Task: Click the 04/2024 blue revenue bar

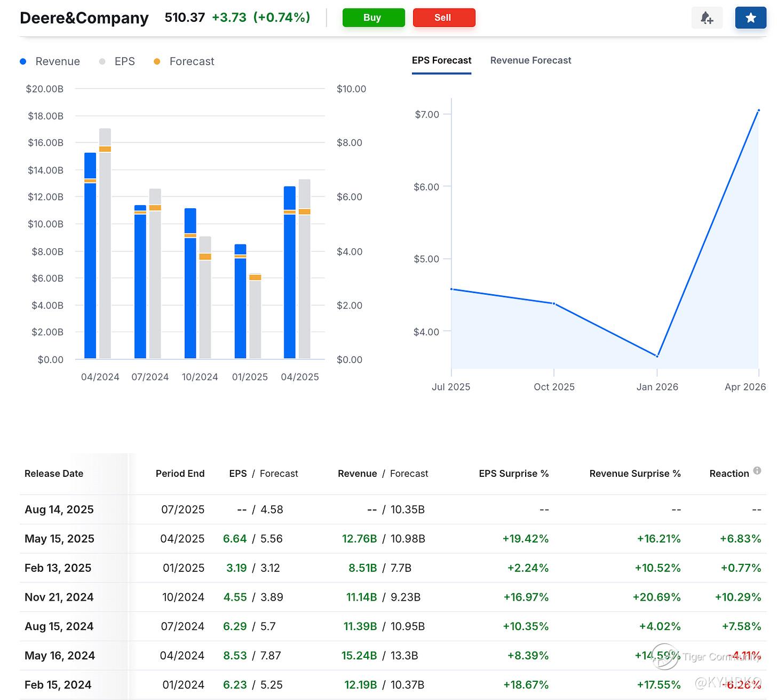Action: 90,267
